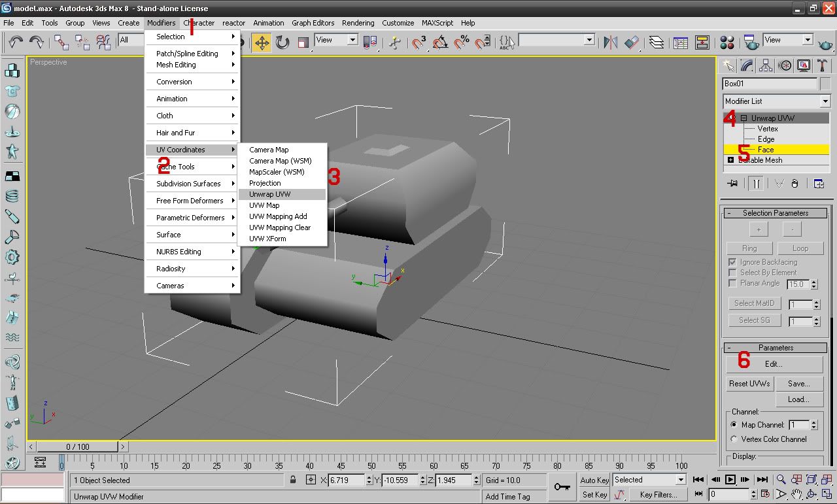837x504 pixels.
Task: Toggle Angle Snap in the main toolbar
Action: click(441, 43)
